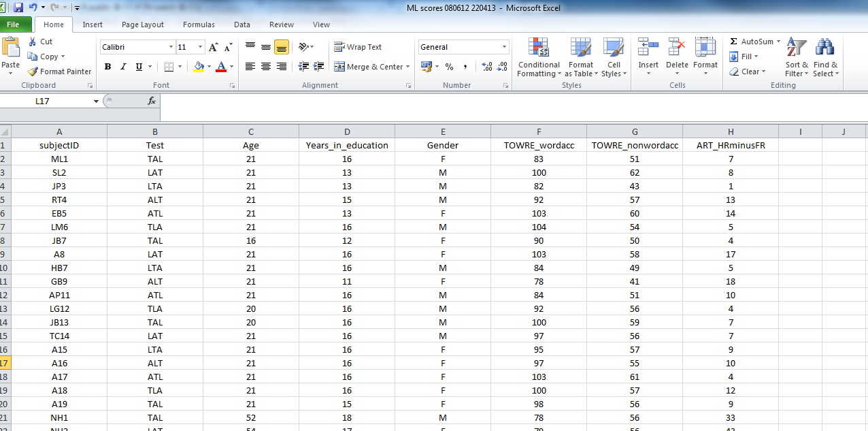868x431 pixels.
Task: Click the Insert Function fx icon
Action: pos(152,101)
